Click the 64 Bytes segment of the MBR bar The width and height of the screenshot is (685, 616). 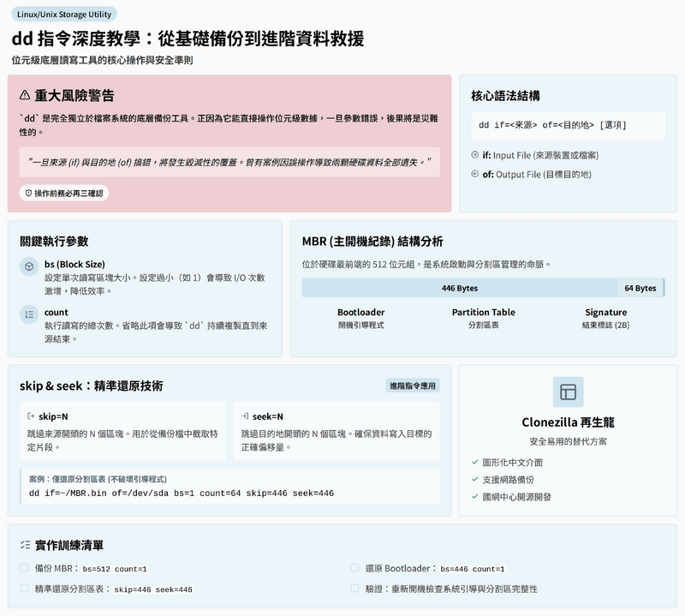pyautogui.click(x=640, y=288)
